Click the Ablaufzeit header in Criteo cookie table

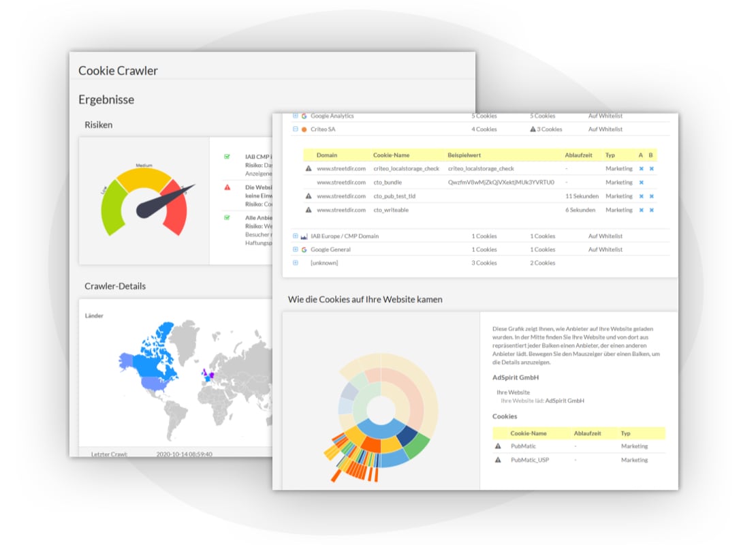click(578, 155)
